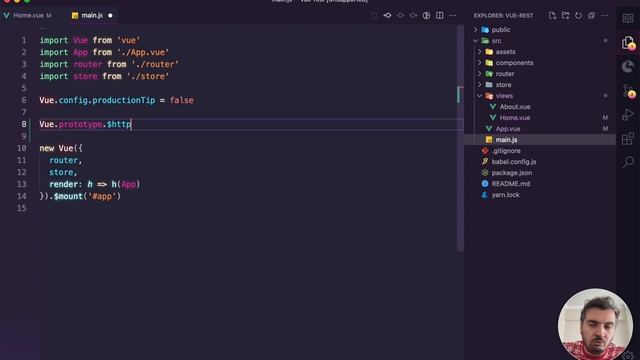Open the Extensions view
The height and width of the screenshot is (360, 640).
[x=628, y=138]
